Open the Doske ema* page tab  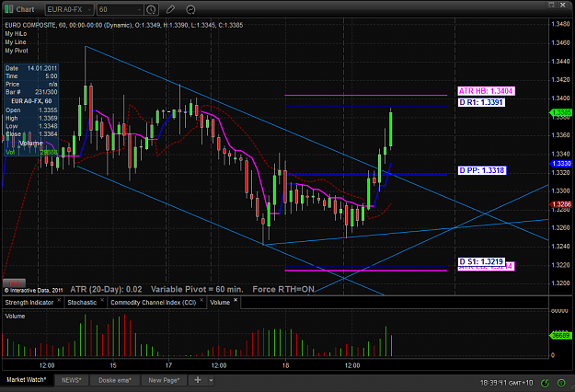point(115,380)
